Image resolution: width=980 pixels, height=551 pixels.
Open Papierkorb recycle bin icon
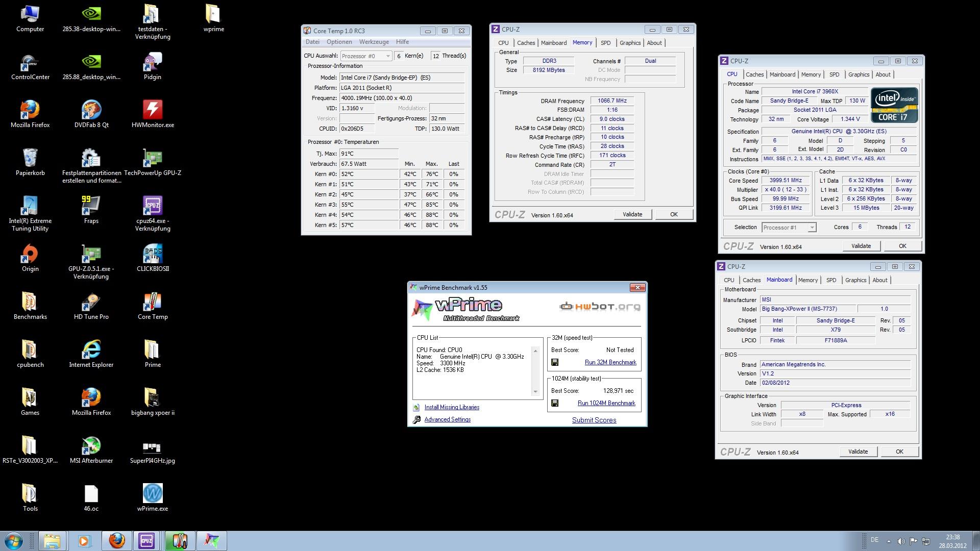30,162
